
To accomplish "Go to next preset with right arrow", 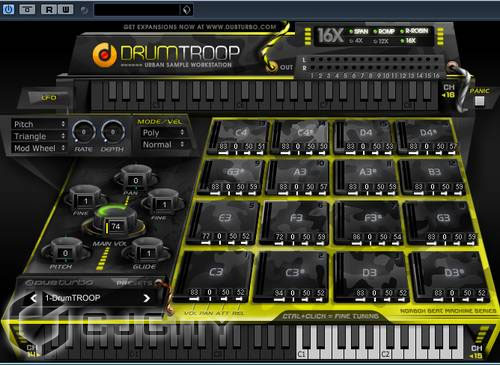I will click(146, 298).
